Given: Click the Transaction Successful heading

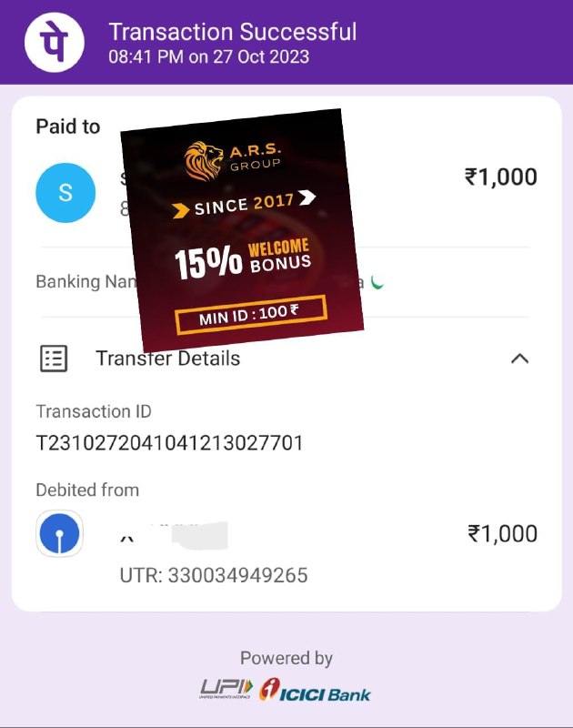Looking at the screenshot, I should pyautogui.click(x=233, y=32).
